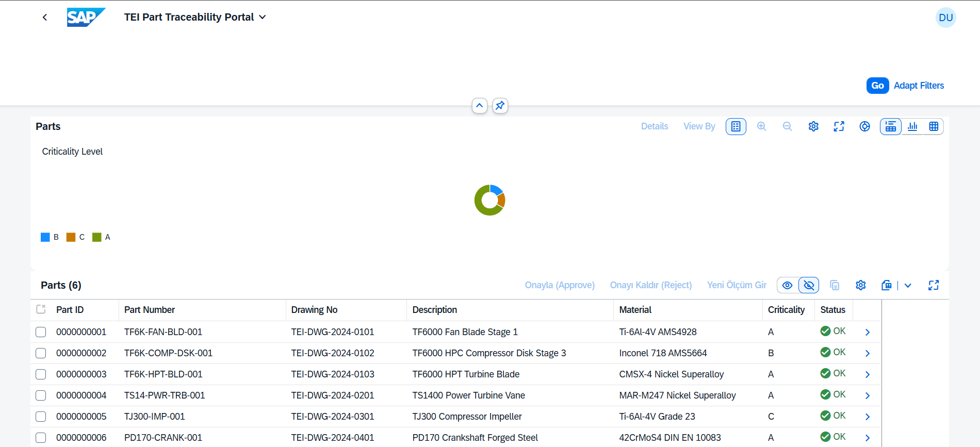Open details arrow for TF6K-HPT-BLD-001

(868, 374)
